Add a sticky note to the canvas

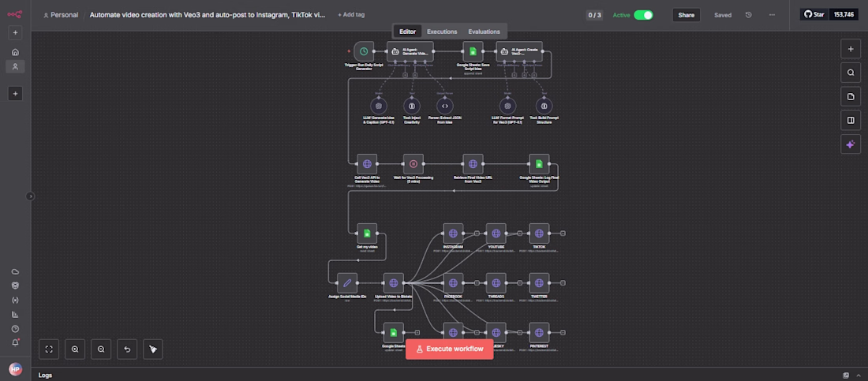coord(851,96)
